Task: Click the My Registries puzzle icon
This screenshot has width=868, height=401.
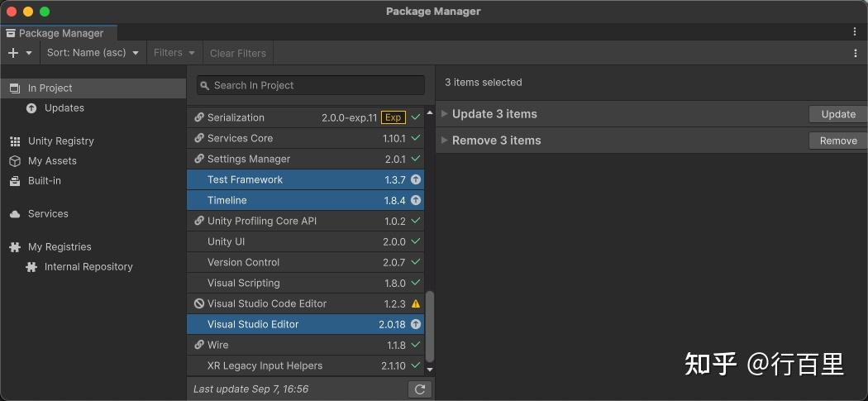Action: click(16, 247)
